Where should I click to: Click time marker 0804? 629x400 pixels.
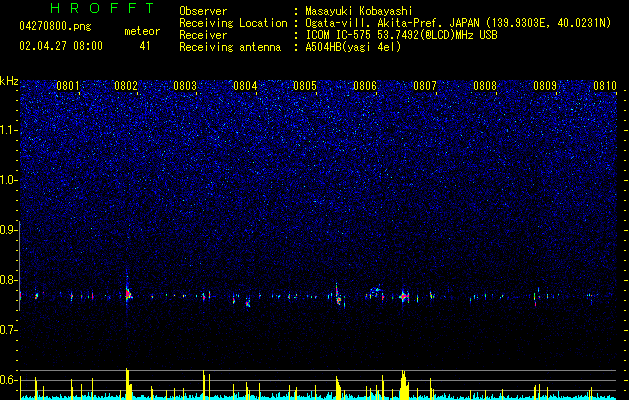245,86
